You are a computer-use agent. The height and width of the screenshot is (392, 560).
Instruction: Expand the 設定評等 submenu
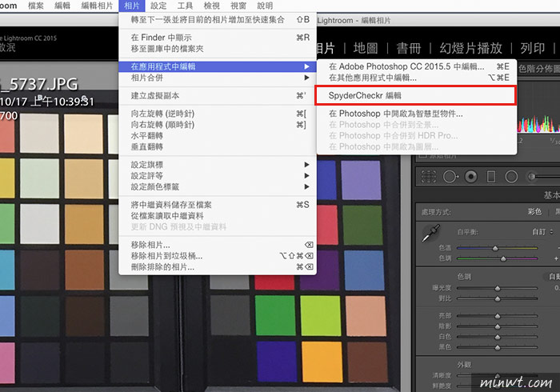[x=218, y=176]
